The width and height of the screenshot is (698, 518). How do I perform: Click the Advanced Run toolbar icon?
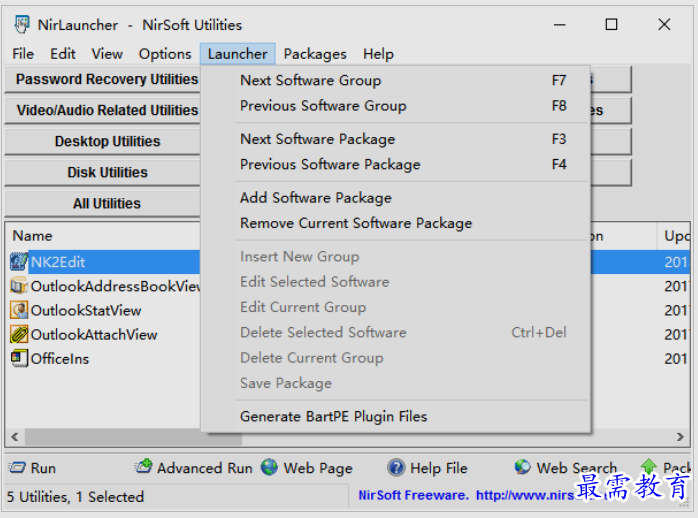tap(144, 466)
